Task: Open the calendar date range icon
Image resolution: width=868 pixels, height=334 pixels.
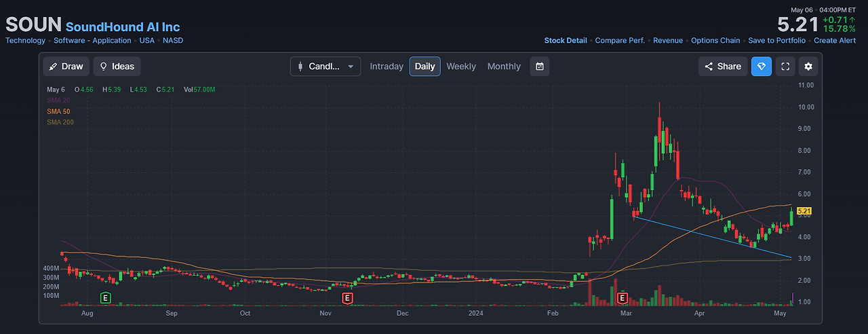Action: click(x=540, y=66)
